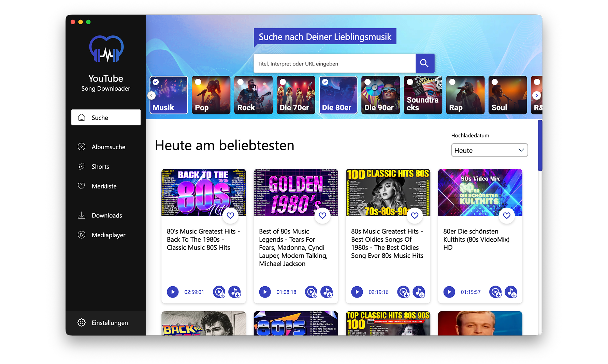This screenshot has width=608, height=364.
Task: Download video for the 01:08:18 item
Action: click(x=311, y=292)
